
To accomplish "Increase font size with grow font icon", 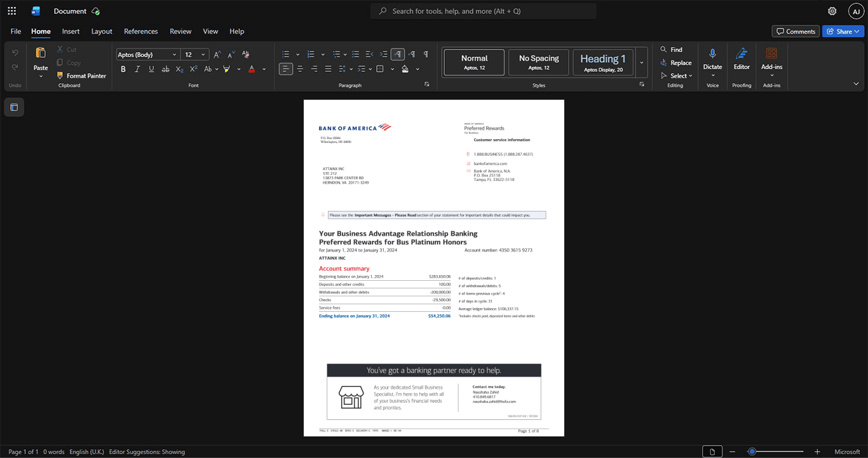I will click(x=217, y=55).
